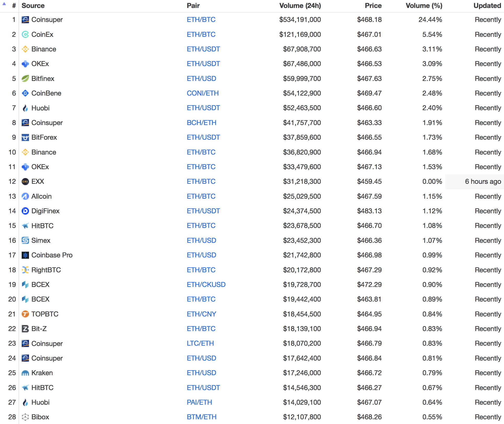This screenshot has width=504, height=424.
Task: Toggle sort arrow beside # column
Action: pos(4,4)
